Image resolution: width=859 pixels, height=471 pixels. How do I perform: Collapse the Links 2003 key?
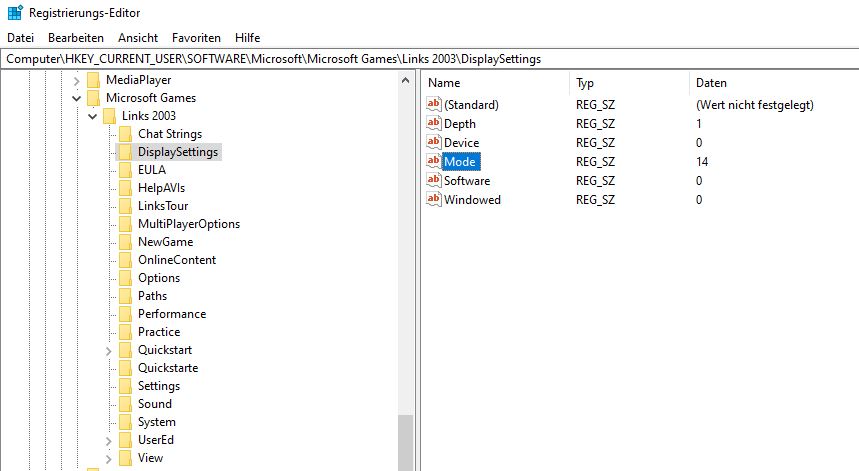click(93, 117)
